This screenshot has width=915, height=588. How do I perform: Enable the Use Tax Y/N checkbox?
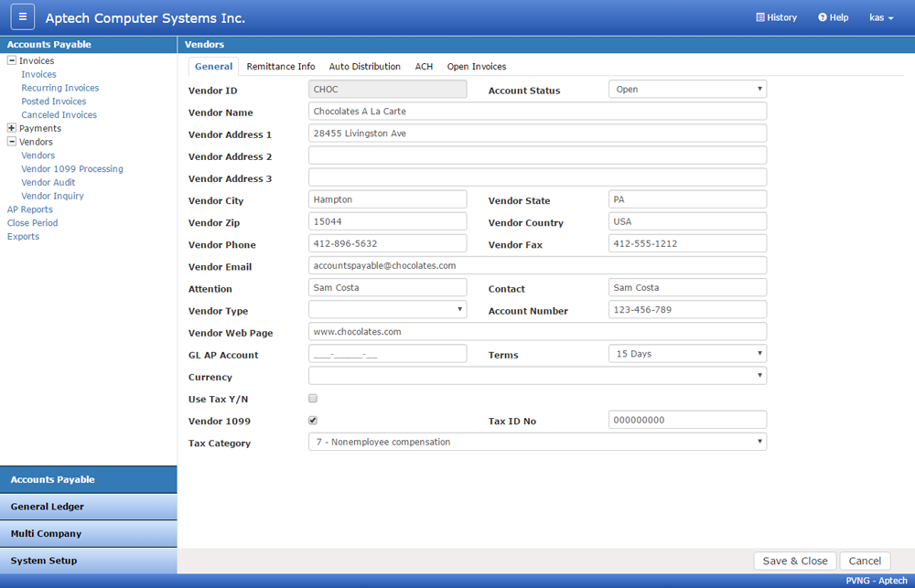tap(313, 399)
